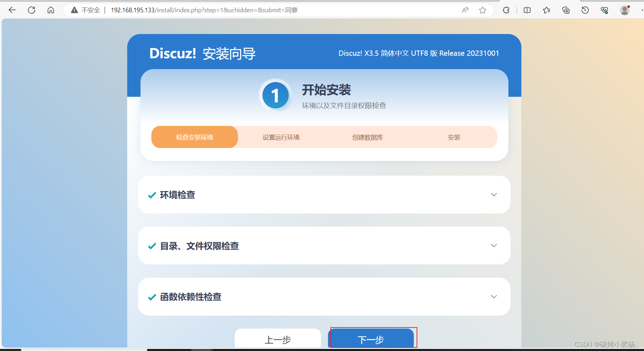644x351 pixels.
Task: Click the 开始安装 heading
Action: [327, 90]
